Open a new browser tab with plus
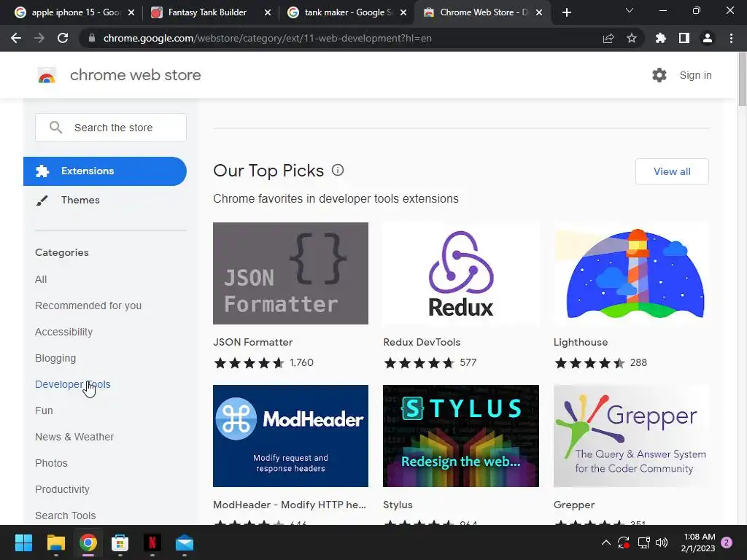The width and height of the screenshot is (747, 560). tap(566, 12)
